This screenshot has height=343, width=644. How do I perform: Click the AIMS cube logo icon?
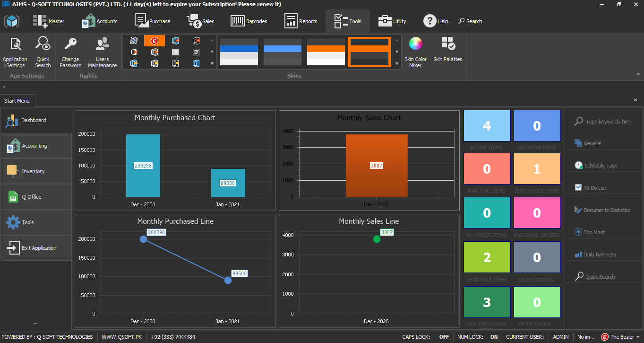coord(12,21)
